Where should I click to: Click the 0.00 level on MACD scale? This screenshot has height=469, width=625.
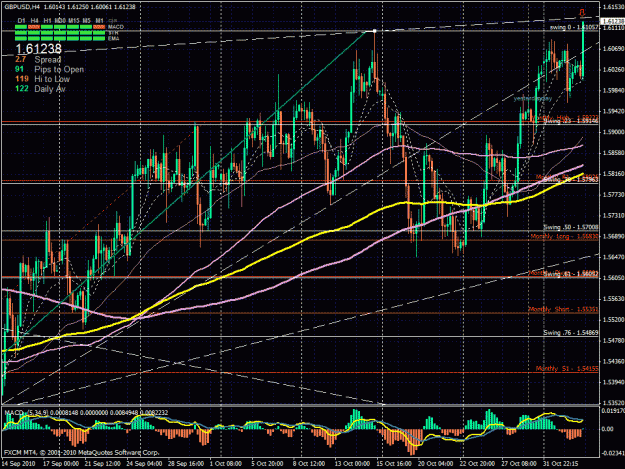point(607,429)
